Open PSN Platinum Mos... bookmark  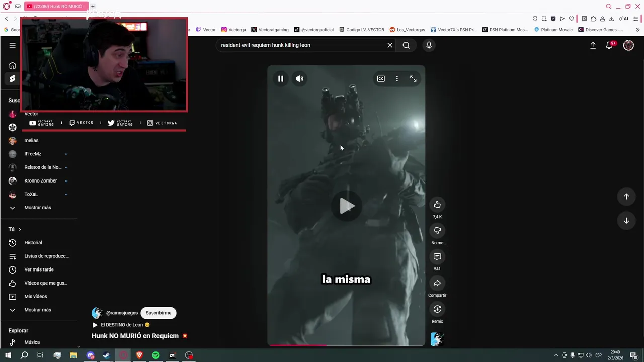click(x=505, y=30)
